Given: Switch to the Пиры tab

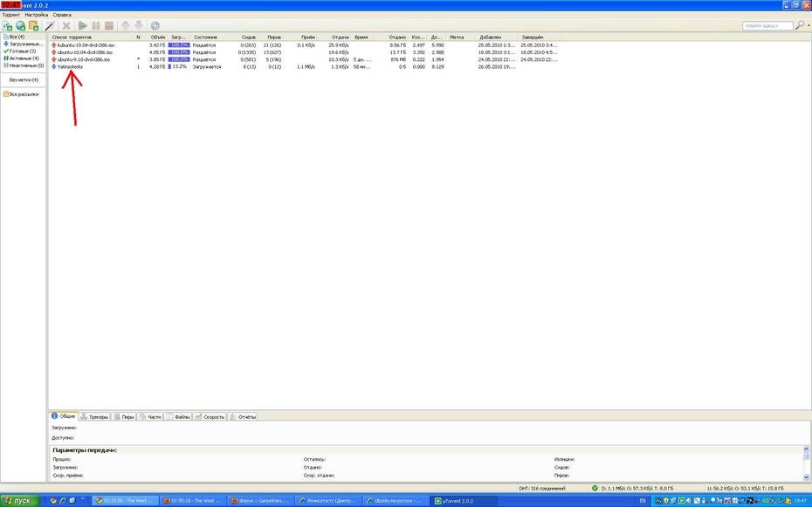Looking at the screenshot, I should pyautogui.click(x=124, y=417).
